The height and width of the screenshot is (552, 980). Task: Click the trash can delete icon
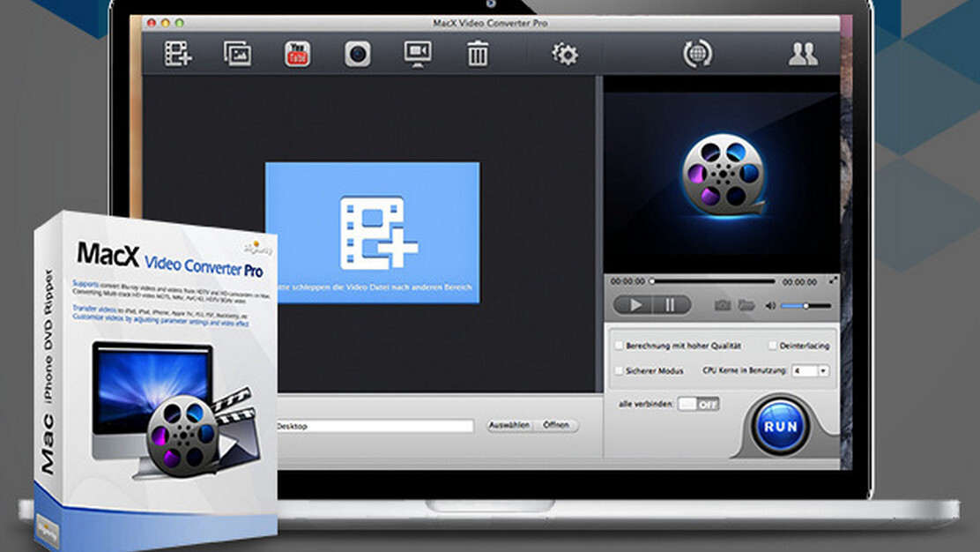click(x=478, y=55)
